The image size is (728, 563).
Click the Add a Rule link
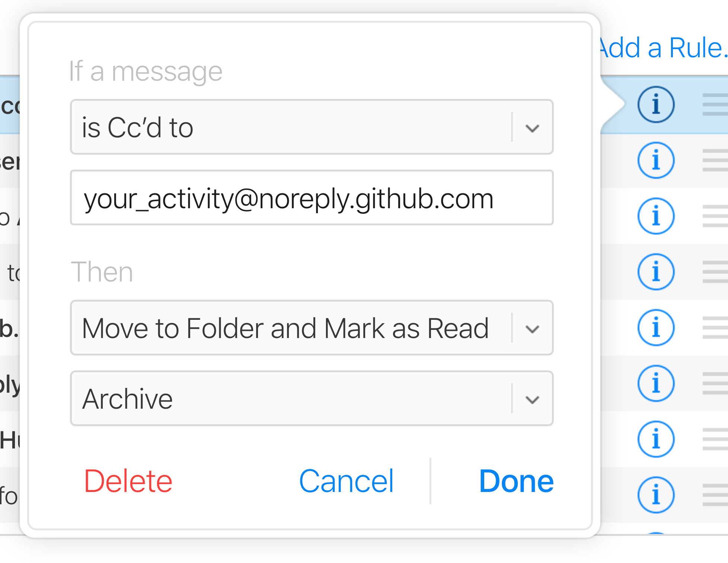click(x=662, y=48)
